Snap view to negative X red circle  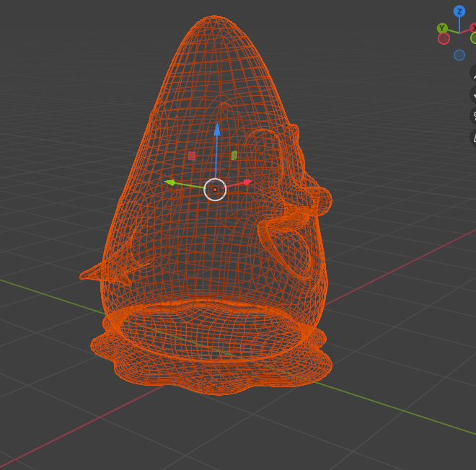pos(444,38)
